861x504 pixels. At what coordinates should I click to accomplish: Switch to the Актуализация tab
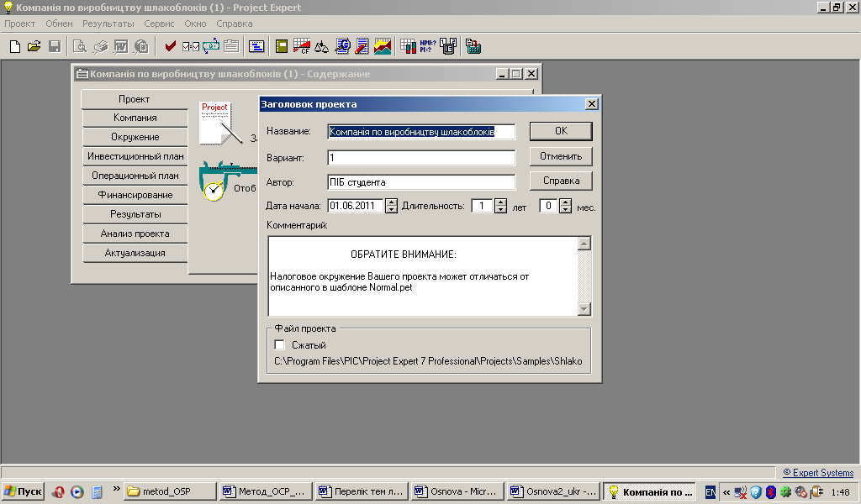[x=135, y=253]
